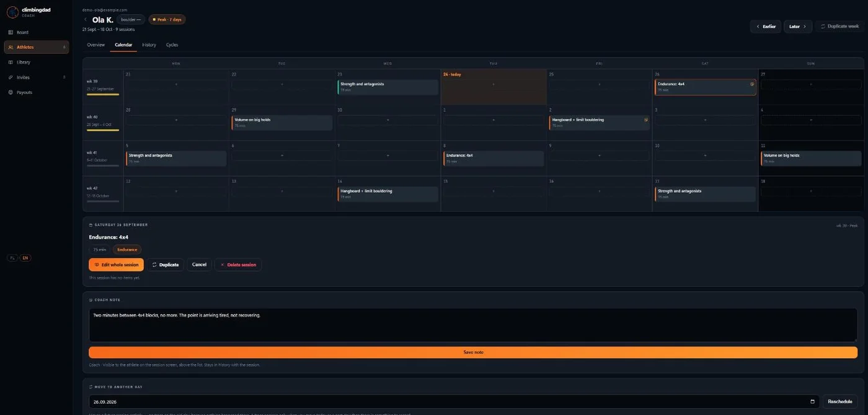Click Cancel in session panel

pos(199,264)
